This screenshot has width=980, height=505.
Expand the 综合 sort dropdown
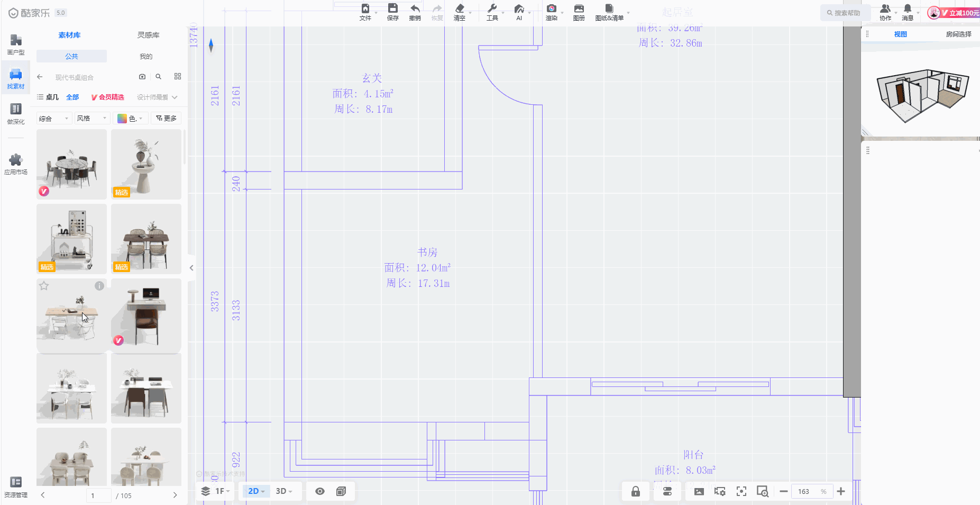pyautogui.click(x=53, y=119)
